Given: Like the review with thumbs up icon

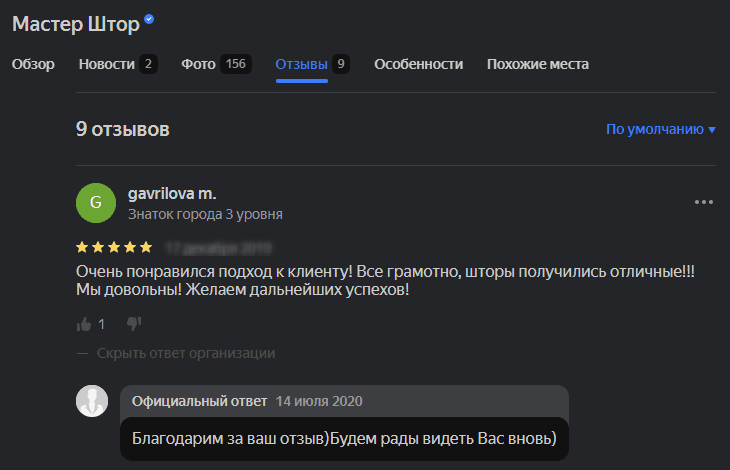Looking at the screenshot, I should click(x=84, y=324).
